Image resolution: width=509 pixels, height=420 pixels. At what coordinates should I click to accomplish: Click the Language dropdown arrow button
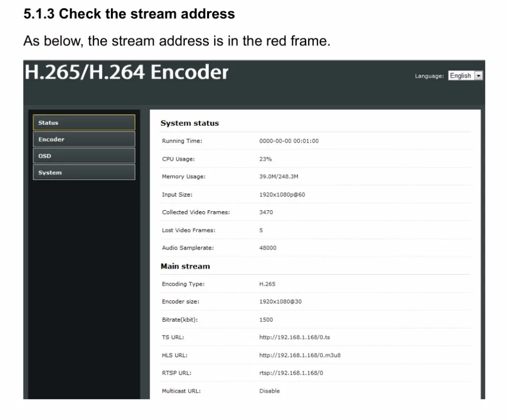[478, 76]
